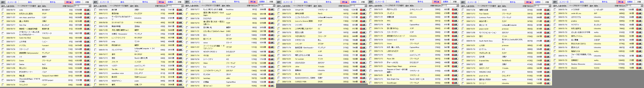Click 歌手名 header above the Virtual-ON list
The image size is (644, 88).
pos(329,2)
